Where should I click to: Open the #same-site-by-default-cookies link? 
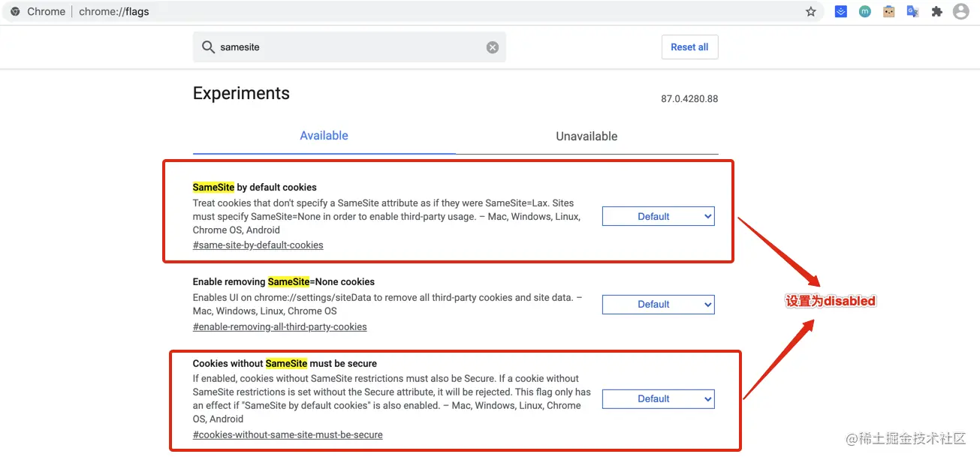(258, 245)
